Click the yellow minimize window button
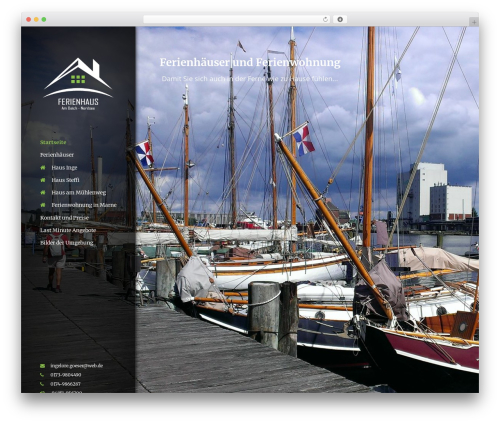 tap(36, 19)
